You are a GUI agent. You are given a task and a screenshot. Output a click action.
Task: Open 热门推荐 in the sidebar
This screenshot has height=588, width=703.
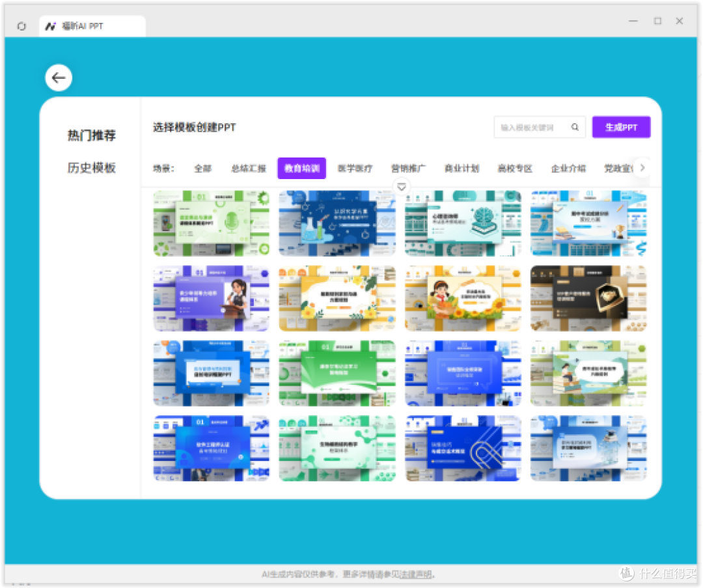pyautogui.click(x=92, y=135)
